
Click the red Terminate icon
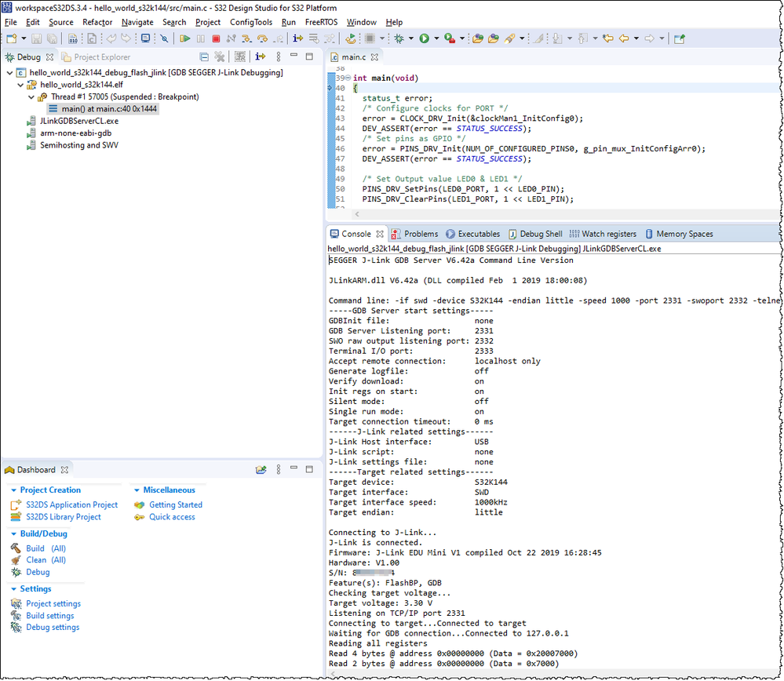[216, 38]
